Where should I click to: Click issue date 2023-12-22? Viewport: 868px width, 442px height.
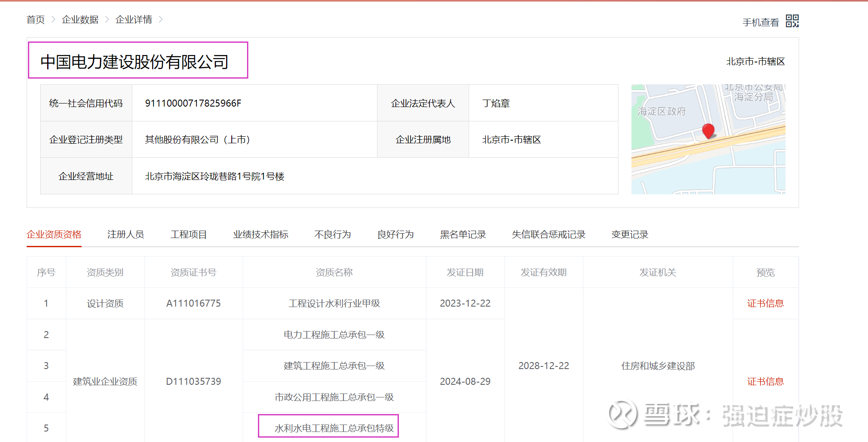pos(465,303)
